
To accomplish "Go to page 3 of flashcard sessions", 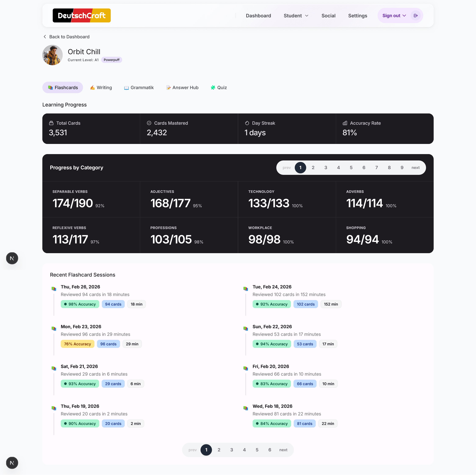I will [231, 450].
